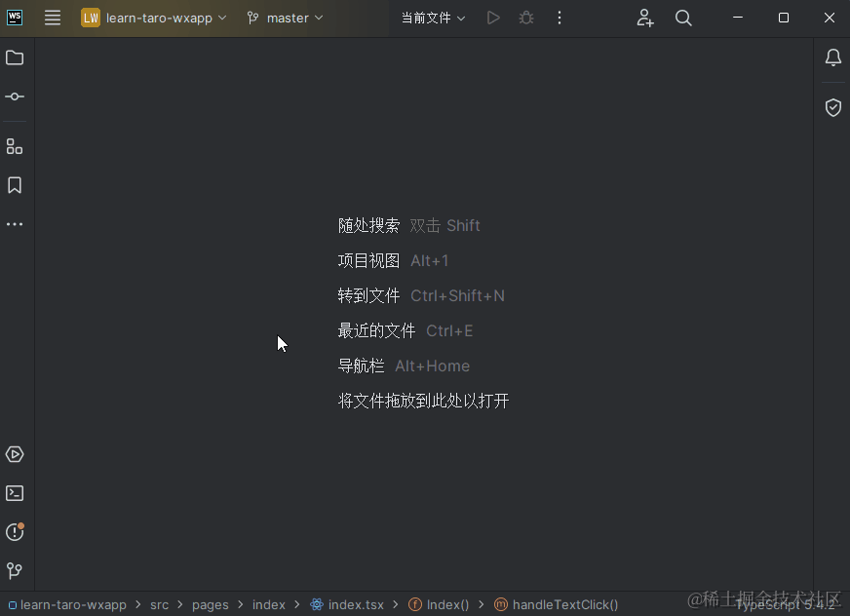Click handleTextClick() in the breadcrumbs
The height and width of the screenshot is (616, 850).
[x=565, y=604]
